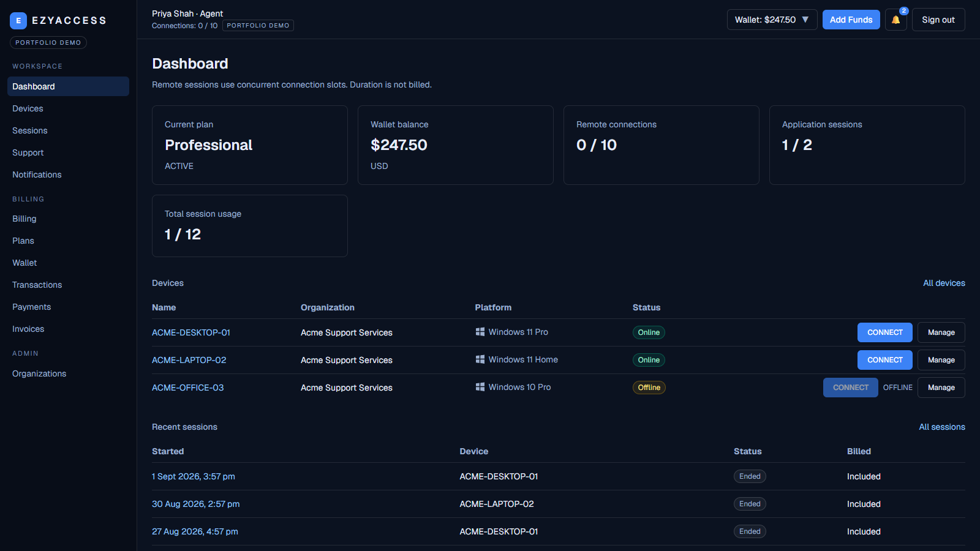Open Support in the sidebar
This screenshot has height=551, width=980.
tap(68, 152)
